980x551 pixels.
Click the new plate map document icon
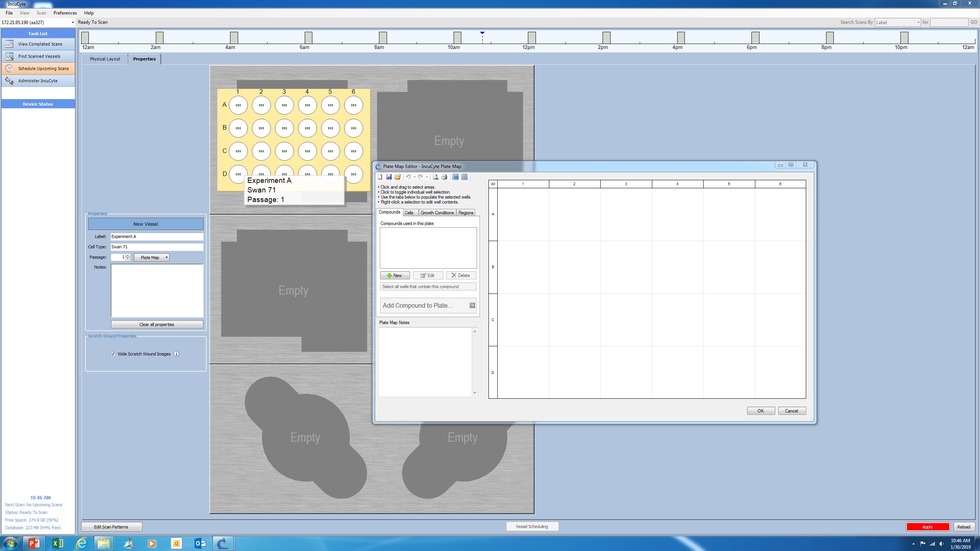pos(380,177)
